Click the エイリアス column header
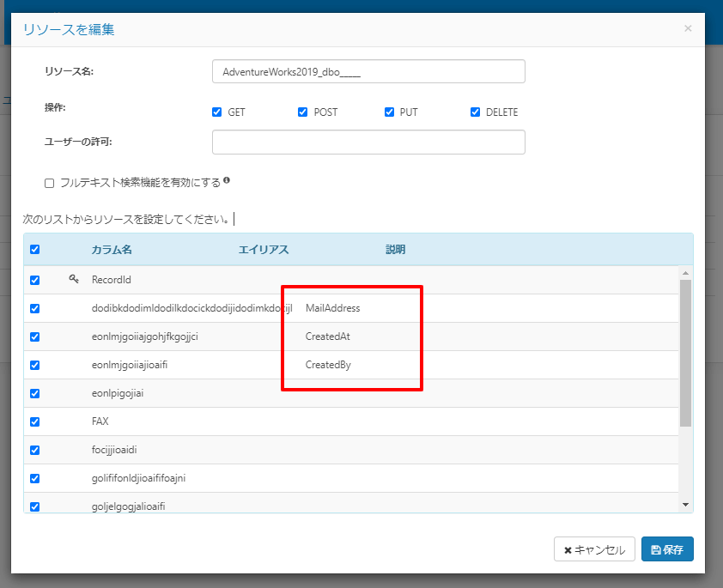 click(x=264, y=250)
